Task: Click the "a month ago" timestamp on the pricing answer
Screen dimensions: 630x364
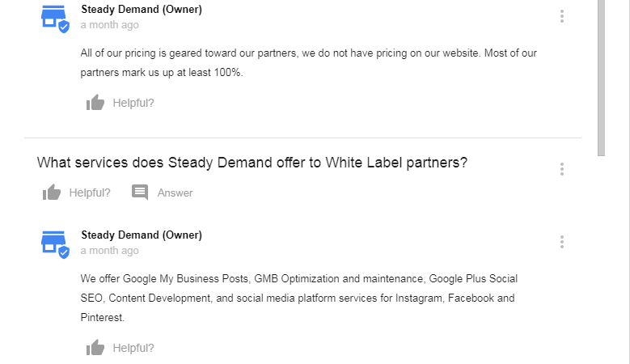Action: click(109, 25)
